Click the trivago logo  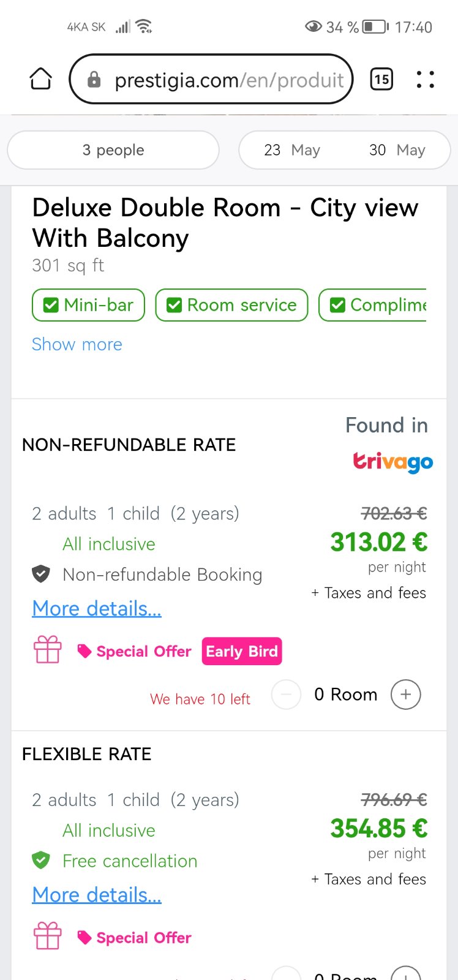pos(393,461)
